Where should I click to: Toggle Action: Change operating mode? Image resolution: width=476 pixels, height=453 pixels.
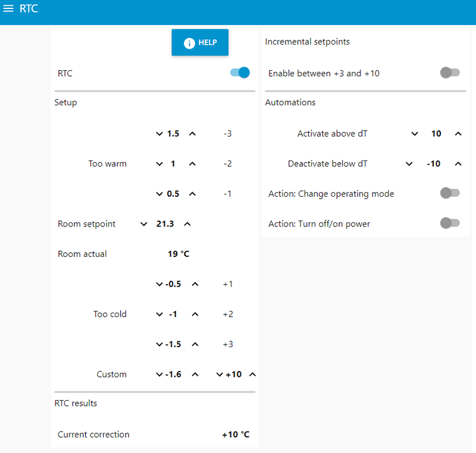click(x=450, y=193)
